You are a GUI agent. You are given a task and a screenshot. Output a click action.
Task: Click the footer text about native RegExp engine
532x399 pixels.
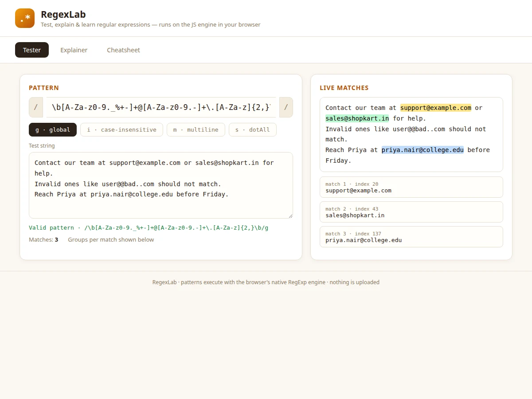click(x=266, y=282)
